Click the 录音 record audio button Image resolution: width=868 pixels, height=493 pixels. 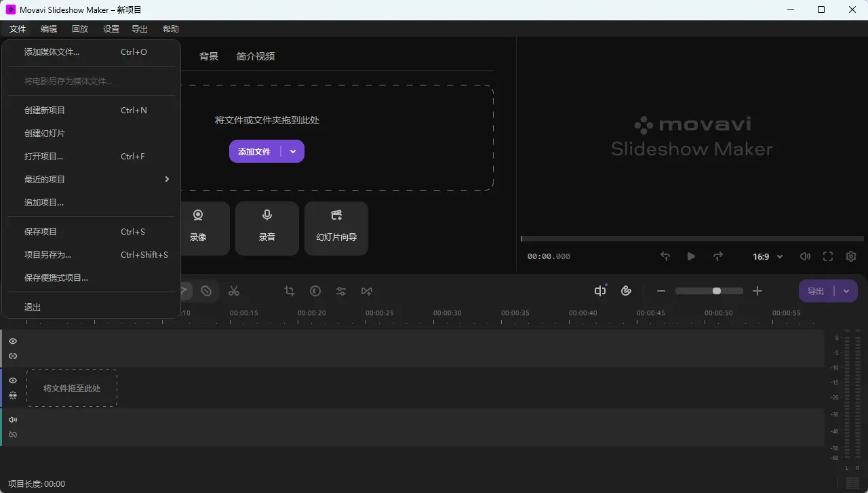267,229
